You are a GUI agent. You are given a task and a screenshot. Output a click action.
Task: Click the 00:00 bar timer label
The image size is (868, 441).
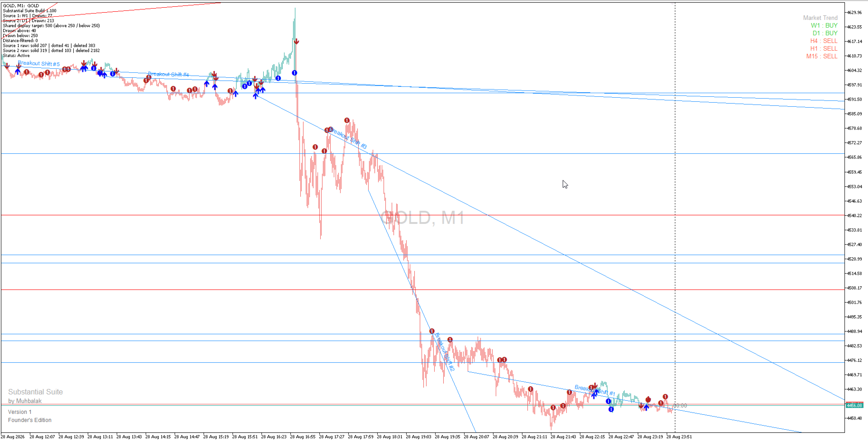[680, 406]
